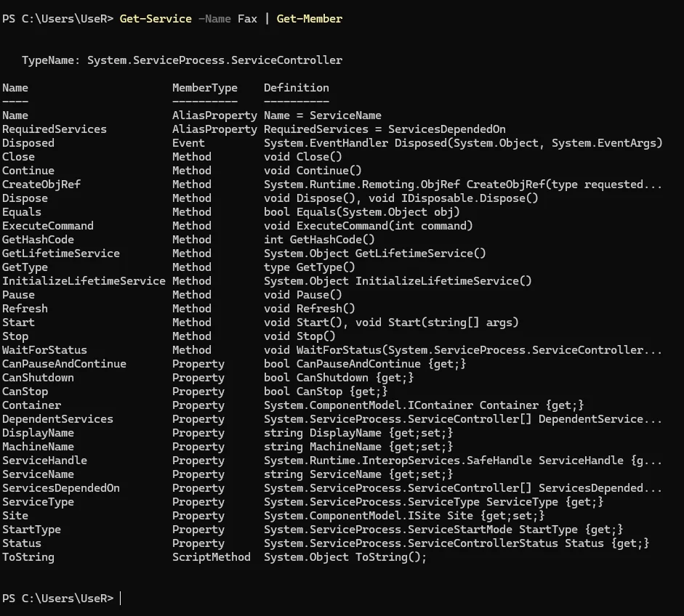Click the 'Fax' argument in the command
The width and height of the screenshot is (684, 616).
tap(247, 19)
